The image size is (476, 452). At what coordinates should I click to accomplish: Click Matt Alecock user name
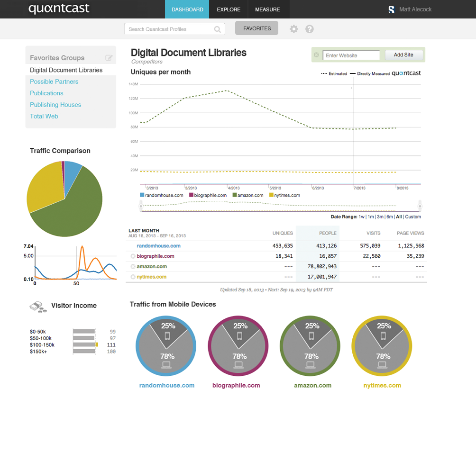coord(415,9)
